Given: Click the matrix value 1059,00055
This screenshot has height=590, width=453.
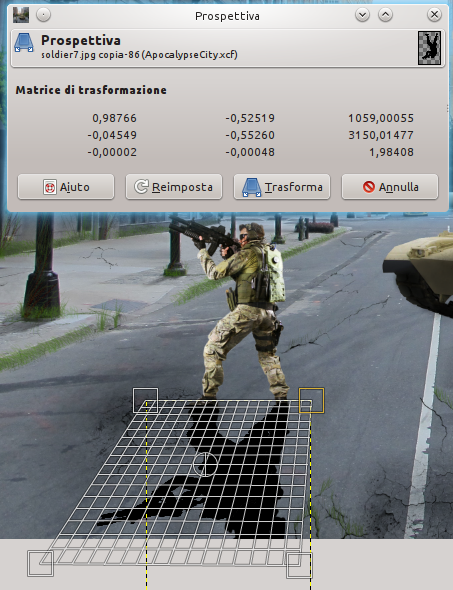Looking at the screenshot, I should point(381,118).
